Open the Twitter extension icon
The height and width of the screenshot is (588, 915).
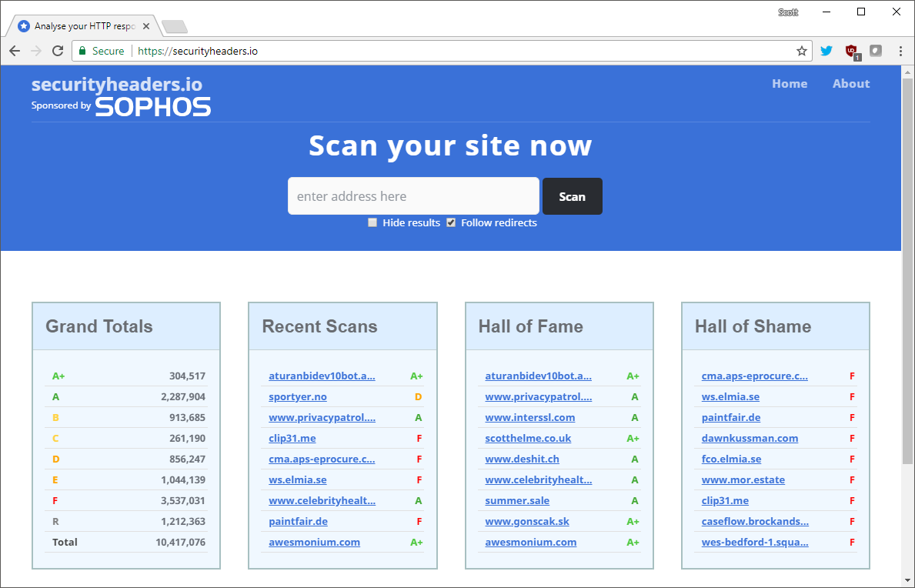tap(826, 50)
